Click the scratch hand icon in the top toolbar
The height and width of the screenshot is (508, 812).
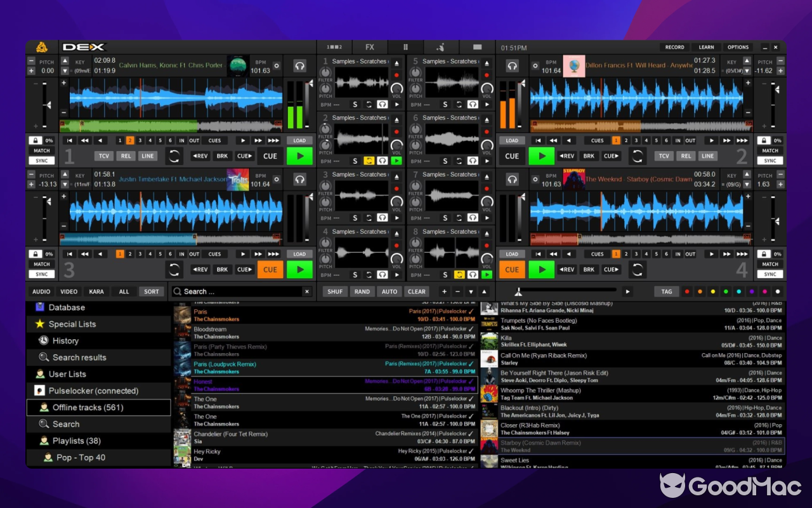click(x=442, y=47)
